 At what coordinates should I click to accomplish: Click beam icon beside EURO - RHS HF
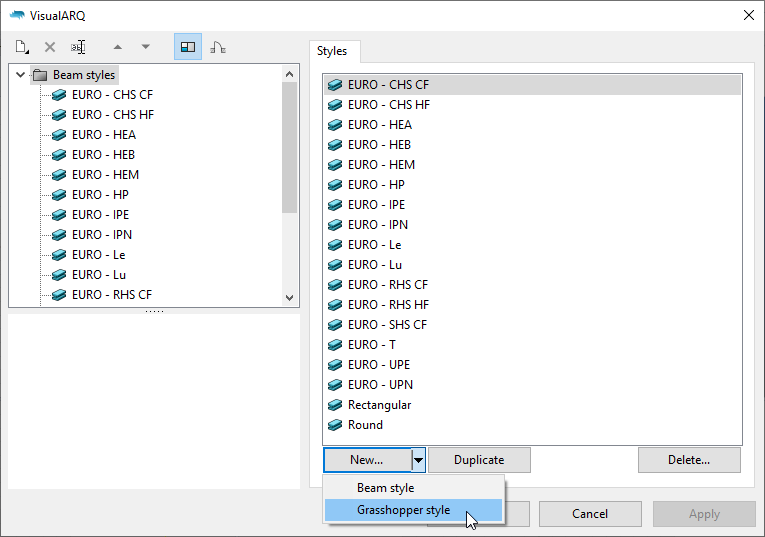coord(335,305)
